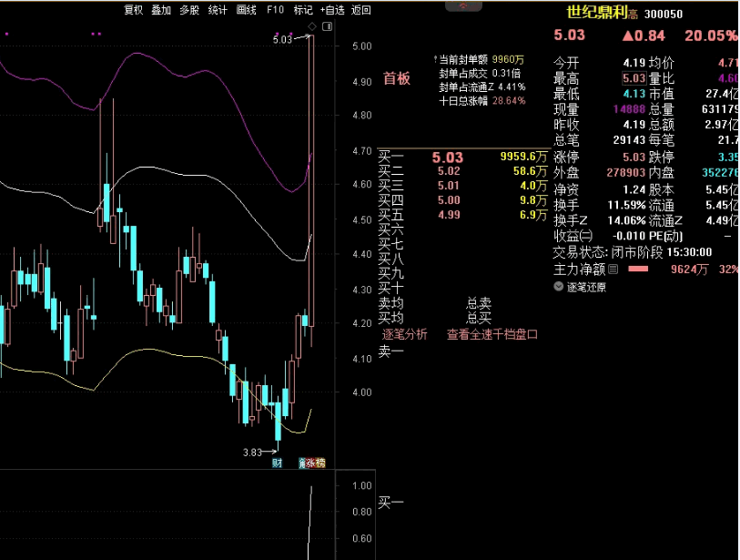Click the 现量 value 14888
Viewport: 740px width, 560px height.
coord(629,109)
